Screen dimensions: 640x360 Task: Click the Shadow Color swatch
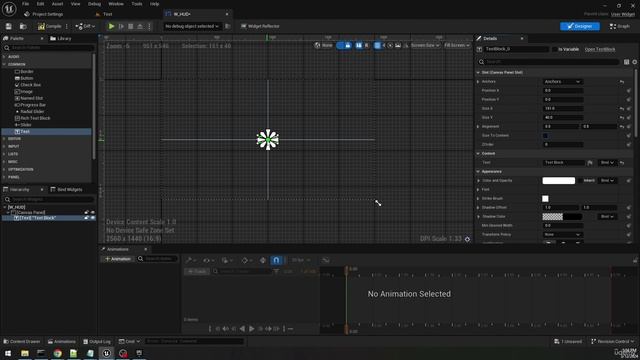click(562, 216)
